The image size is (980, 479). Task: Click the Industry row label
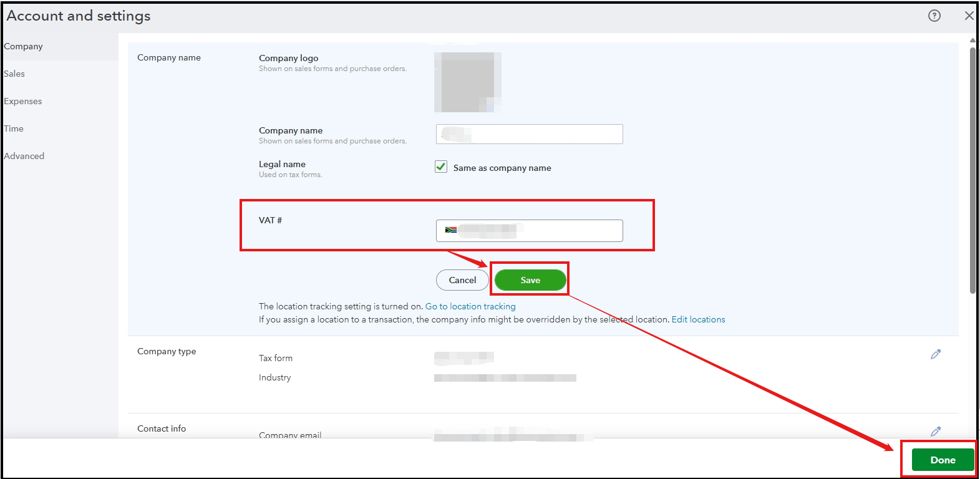click(275, 377)
